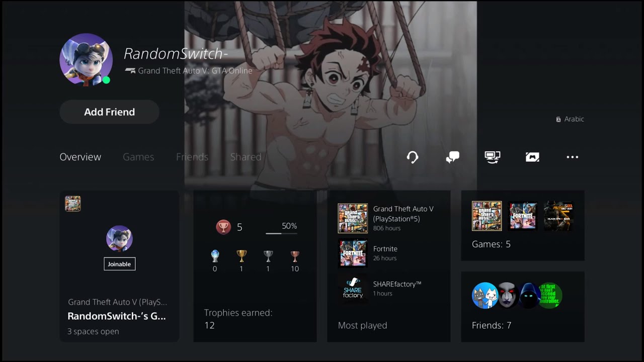Viewport: 644px width, 362px height.
Task: Click the 50% trophy level progress bar
Action: 281,233
